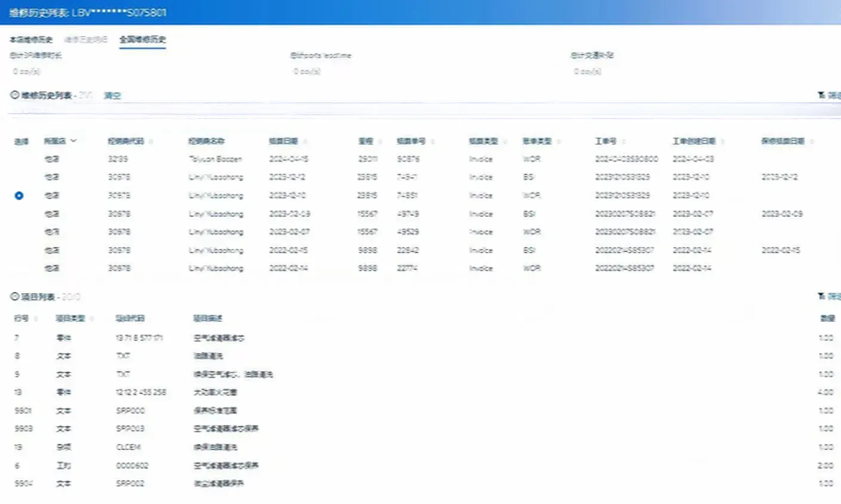Select the radio button for row 74551
This screenshot has height=504, width=841.
point(19,196)
